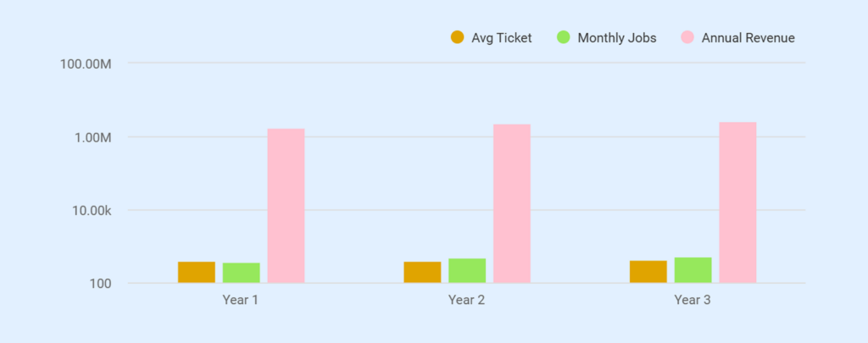Choose the Year 3 Avg Ticket bar

[648, 272]
